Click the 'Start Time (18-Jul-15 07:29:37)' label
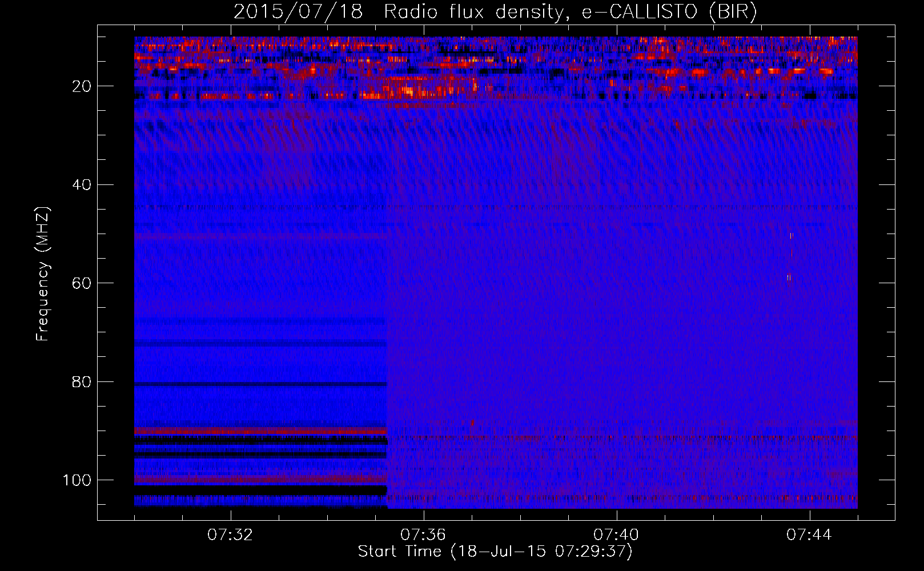The height and width of the screenshot is (571, 924). (x=495, y=552)
